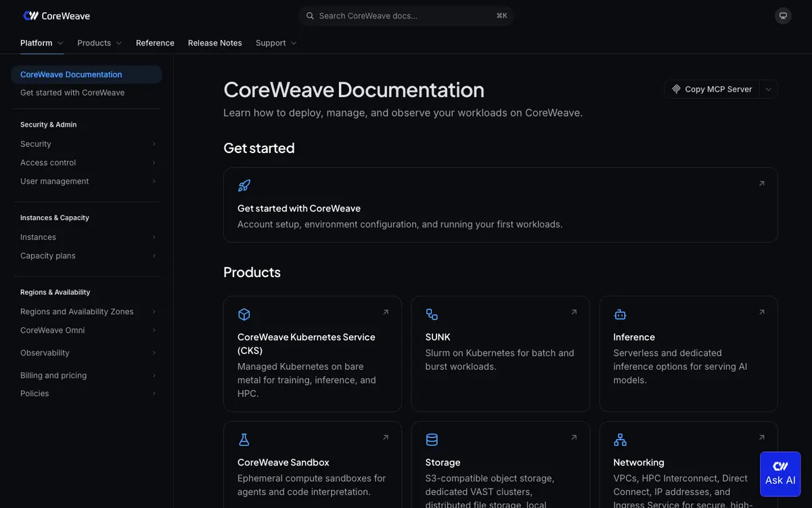Click the arrow icon on SUNK card
The height and width of the screenshot is (508, 812).
pos(574,312)
